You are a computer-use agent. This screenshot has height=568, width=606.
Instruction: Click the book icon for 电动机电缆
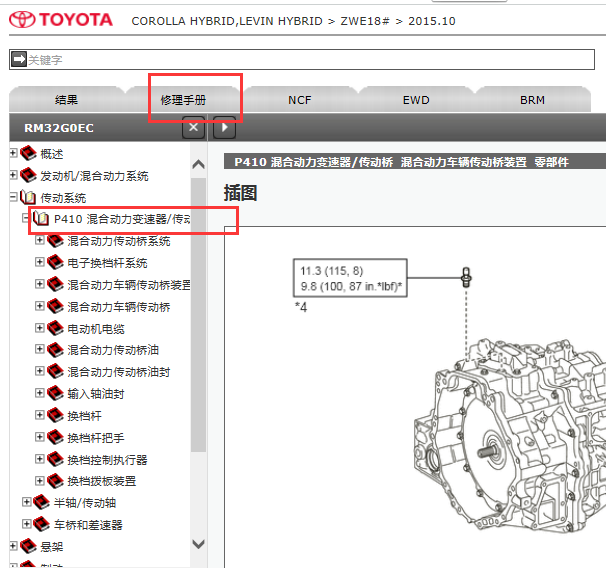55,328
